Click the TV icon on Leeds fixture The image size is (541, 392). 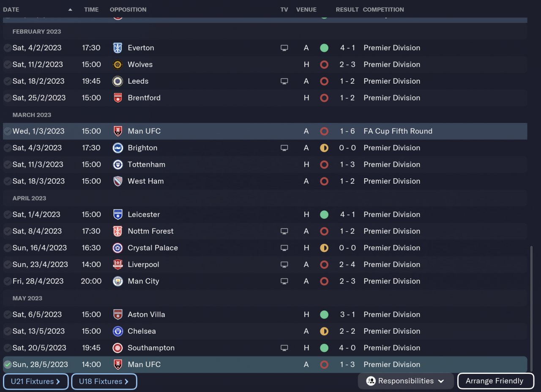(284, 81)
